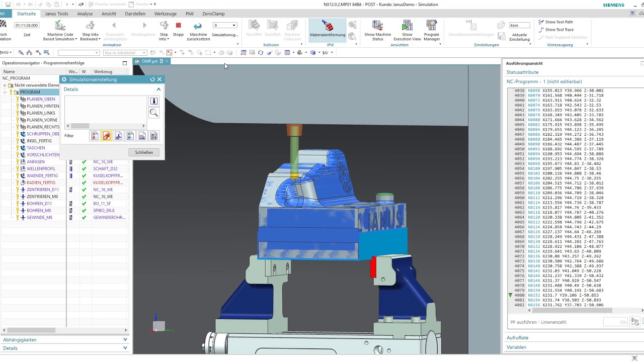The image size is (644, 362).
Task: Select the PLANEN_OBEN operation
Action: (x=41, y=99)
